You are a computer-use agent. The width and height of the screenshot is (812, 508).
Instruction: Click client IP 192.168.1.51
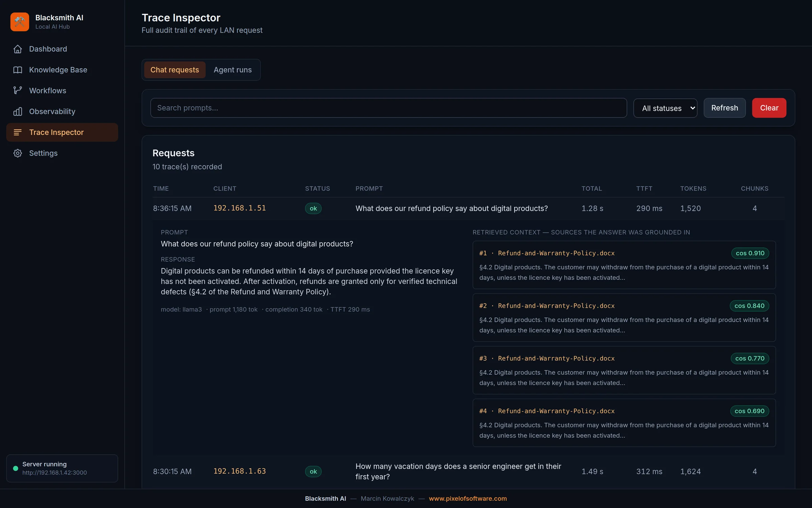[x=240, y=208]
